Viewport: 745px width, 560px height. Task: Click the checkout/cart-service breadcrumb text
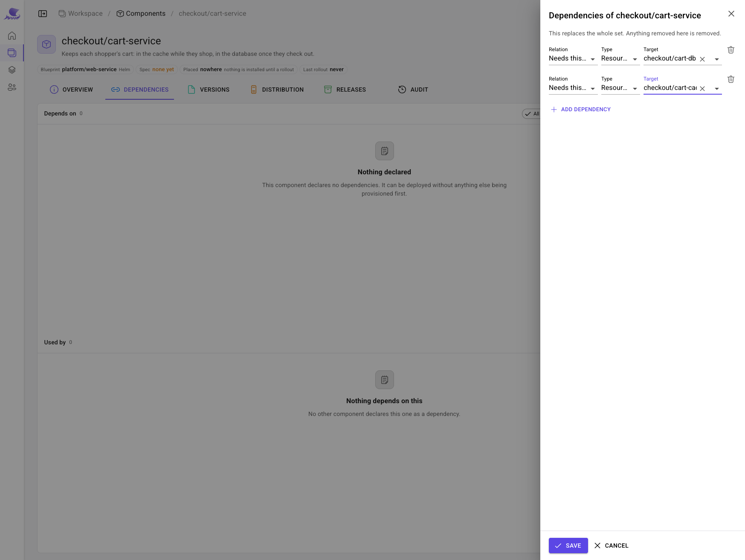pos(212,14)
